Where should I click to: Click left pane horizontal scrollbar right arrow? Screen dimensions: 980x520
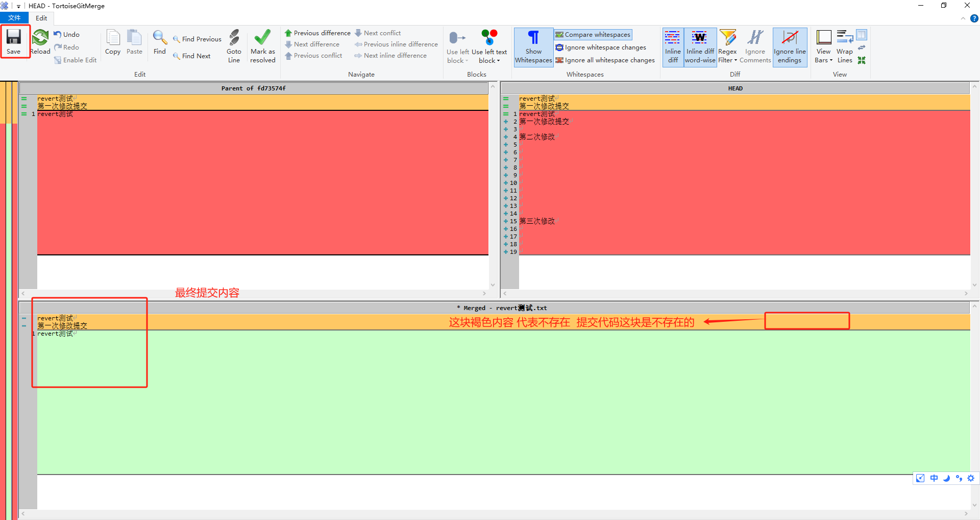click(484, 294)
